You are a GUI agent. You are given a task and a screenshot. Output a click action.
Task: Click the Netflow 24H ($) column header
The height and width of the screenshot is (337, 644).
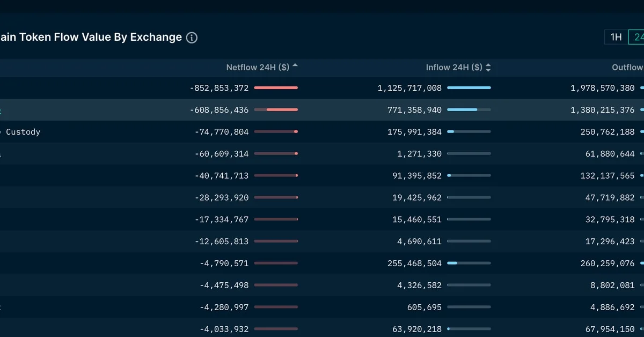point(258,68)
